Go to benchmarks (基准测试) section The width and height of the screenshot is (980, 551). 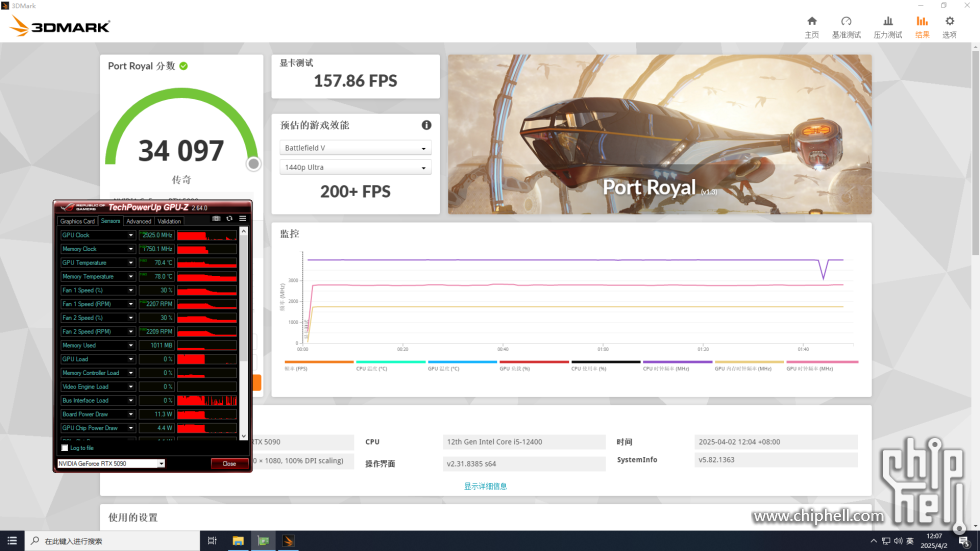[846, 27]
